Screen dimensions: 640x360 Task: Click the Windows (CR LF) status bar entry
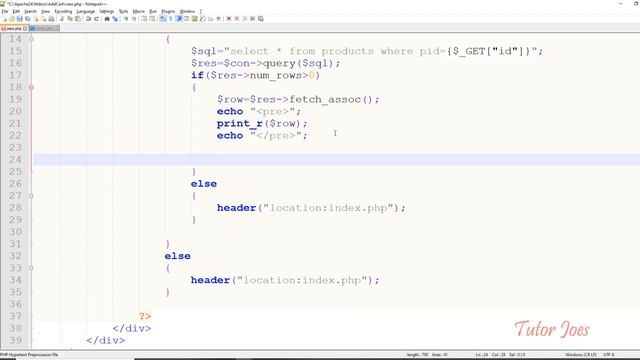(581, 355)
